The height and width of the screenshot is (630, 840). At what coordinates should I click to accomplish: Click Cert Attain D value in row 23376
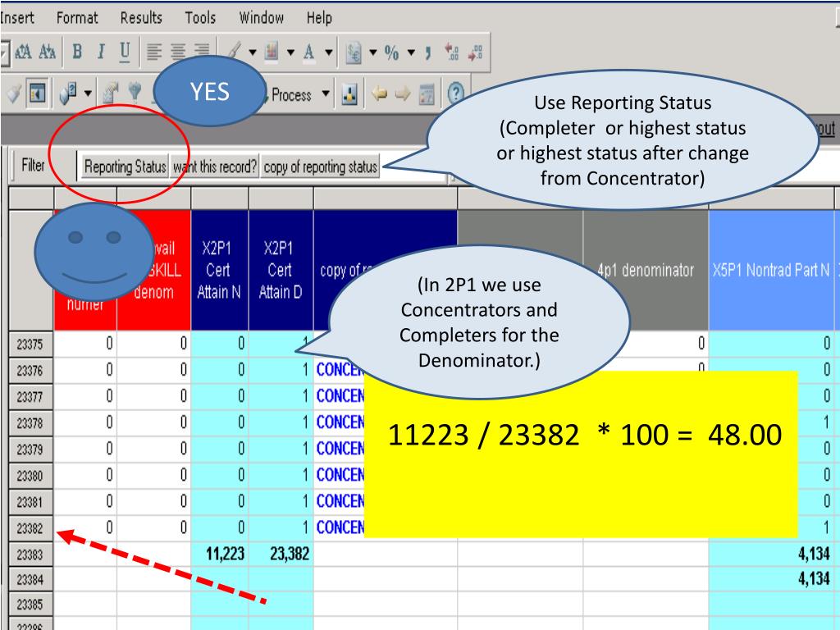(281, 370)
